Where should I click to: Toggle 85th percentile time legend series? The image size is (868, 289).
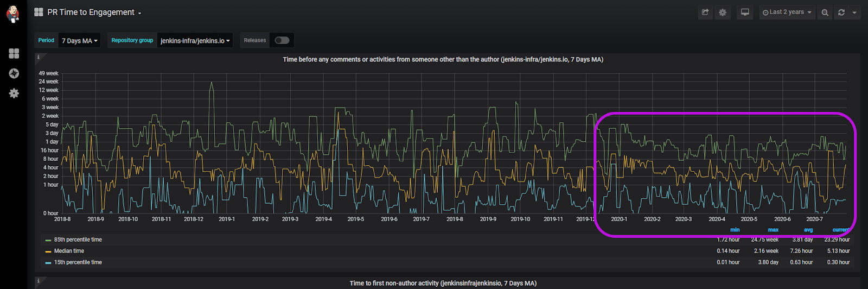(78, 240)
